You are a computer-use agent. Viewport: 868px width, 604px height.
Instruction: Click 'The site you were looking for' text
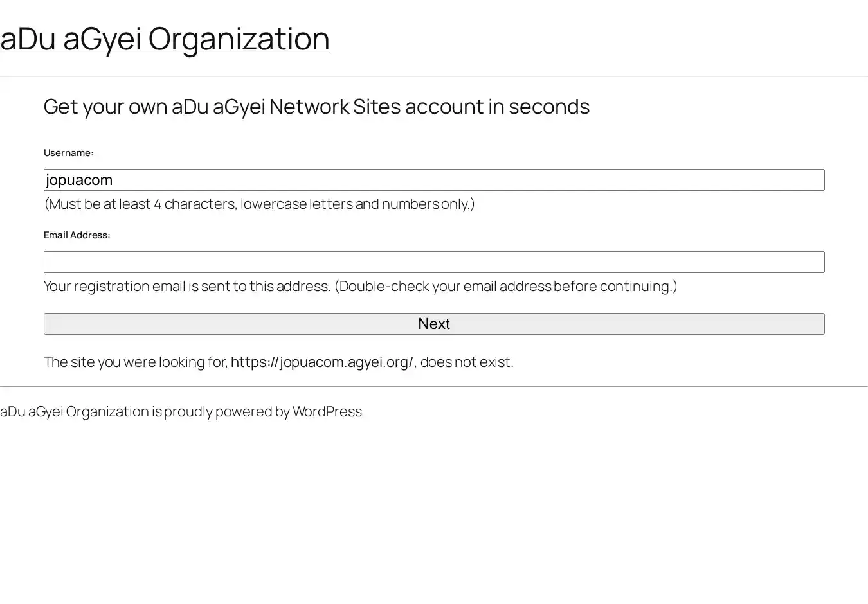[136, 362]
